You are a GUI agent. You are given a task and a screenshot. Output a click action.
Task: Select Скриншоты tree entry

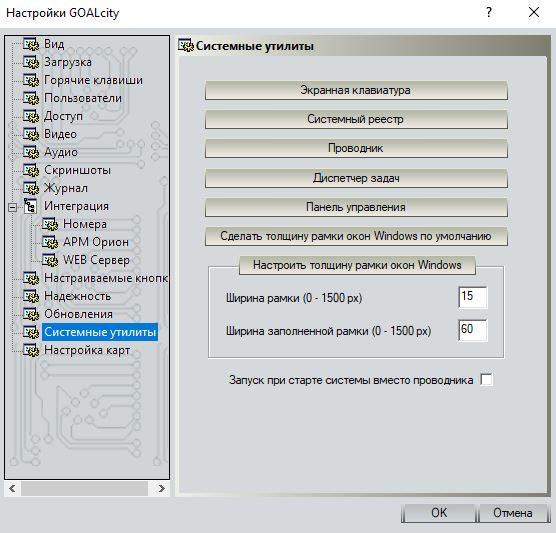point(77,170)
